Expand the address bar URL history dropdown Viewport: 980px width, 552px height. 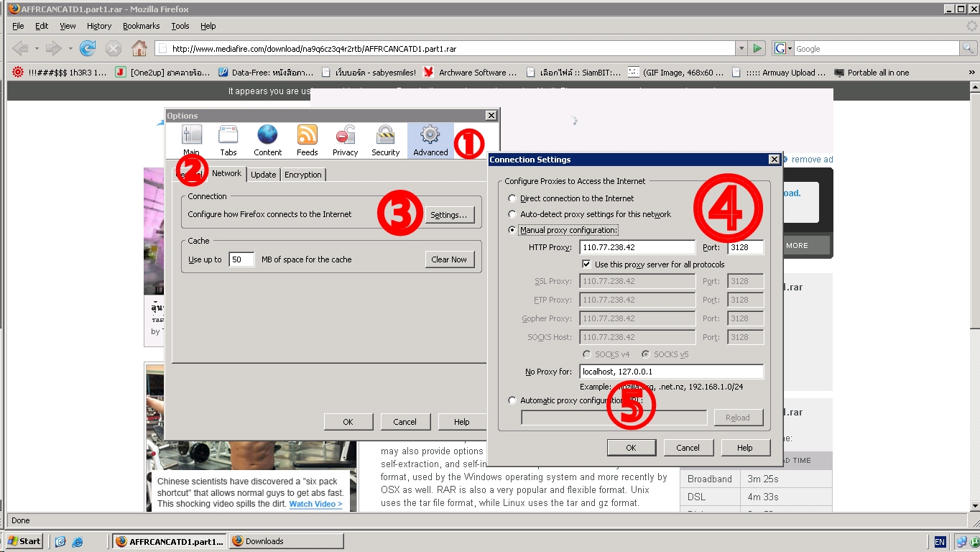click(x=741, y=49)
